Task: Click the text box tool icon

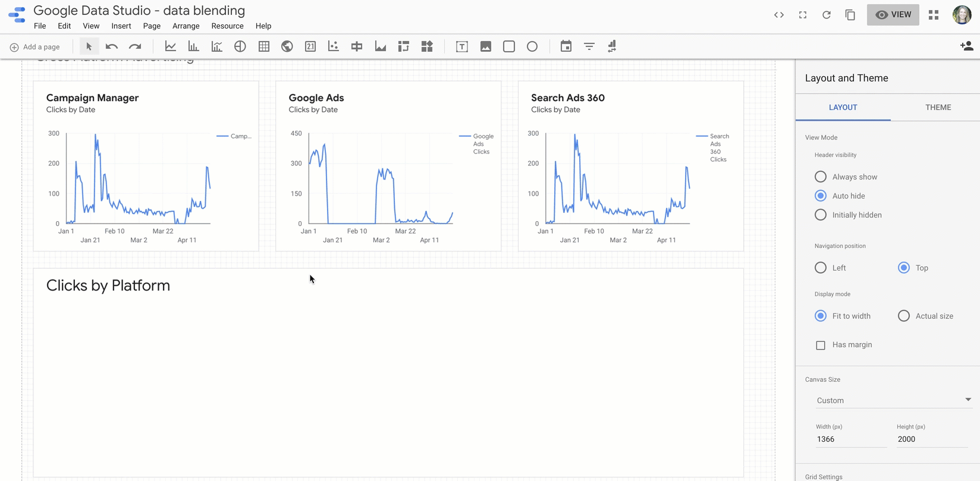Action: pos(462,46)
